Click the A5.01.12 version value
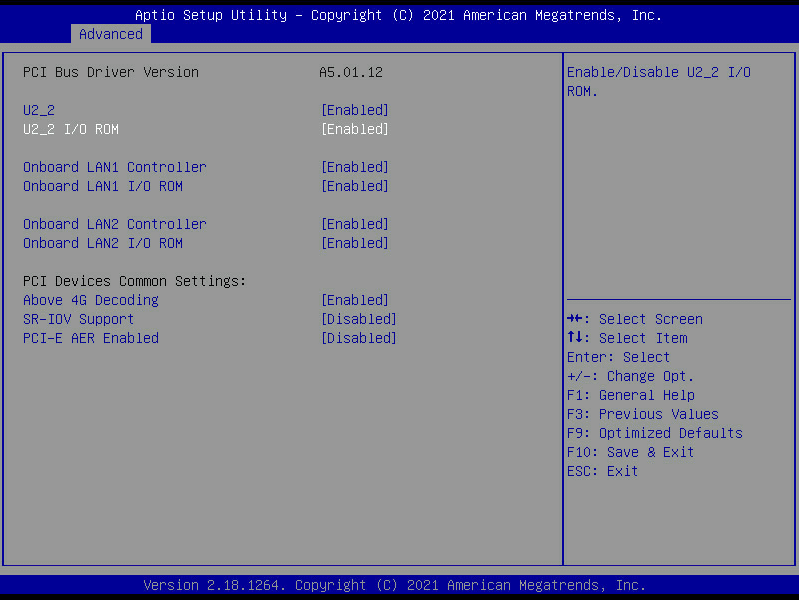Image resolution: width=801 pixels, height=600 pixels. 351,72
